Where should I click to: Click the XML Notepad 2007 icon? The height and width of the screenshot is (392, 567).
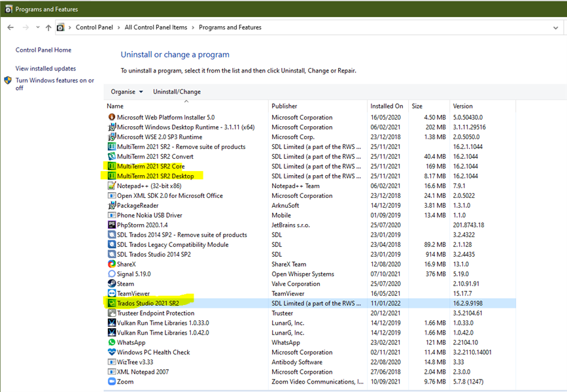click(112, 371)
